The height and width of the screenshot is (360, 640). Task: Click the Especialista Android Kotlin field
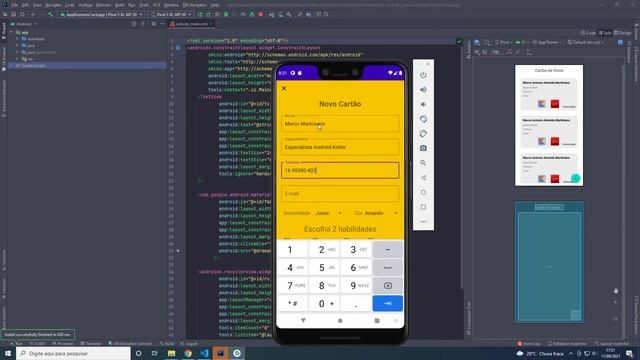(340, 147)
